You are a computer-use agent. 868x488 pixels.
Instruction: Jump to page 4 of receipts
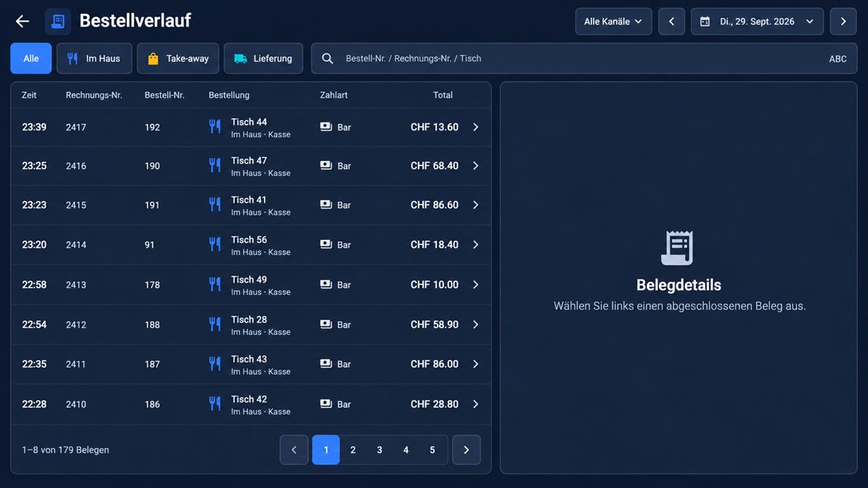pos(406,450)
